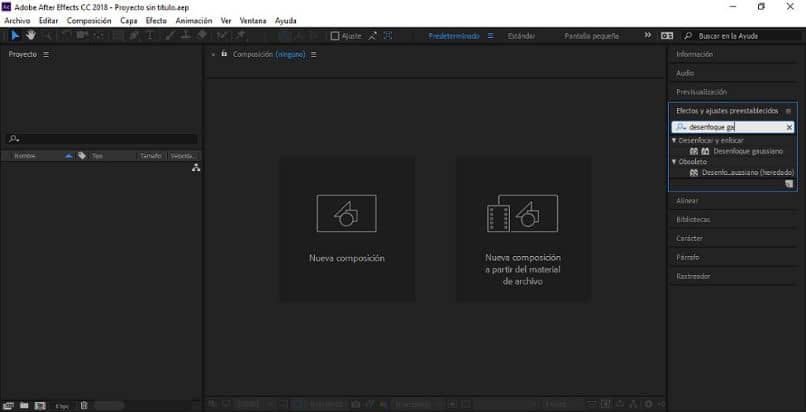
Task: Enable the Ajuste snapping checkbox
Action: point(335,36)
